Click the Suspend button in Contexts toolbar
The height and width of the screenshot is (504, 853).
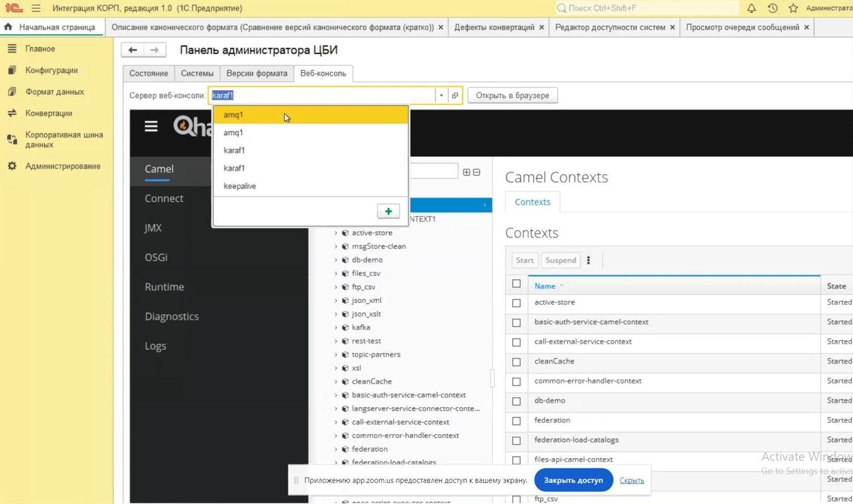coord(561,260)
